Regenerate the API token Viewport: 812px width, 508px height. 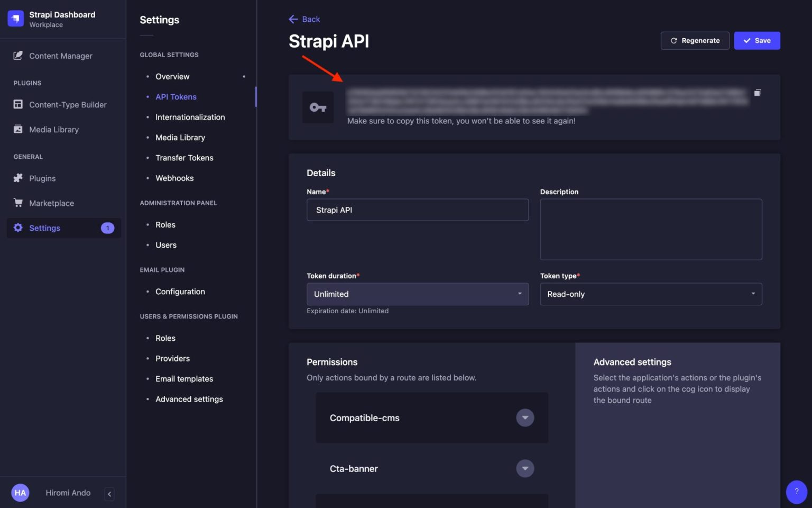[695, 40]
